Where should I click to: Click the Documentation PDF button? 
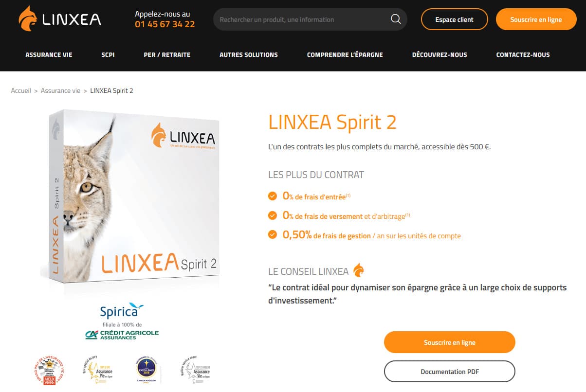tap(450, 372)
